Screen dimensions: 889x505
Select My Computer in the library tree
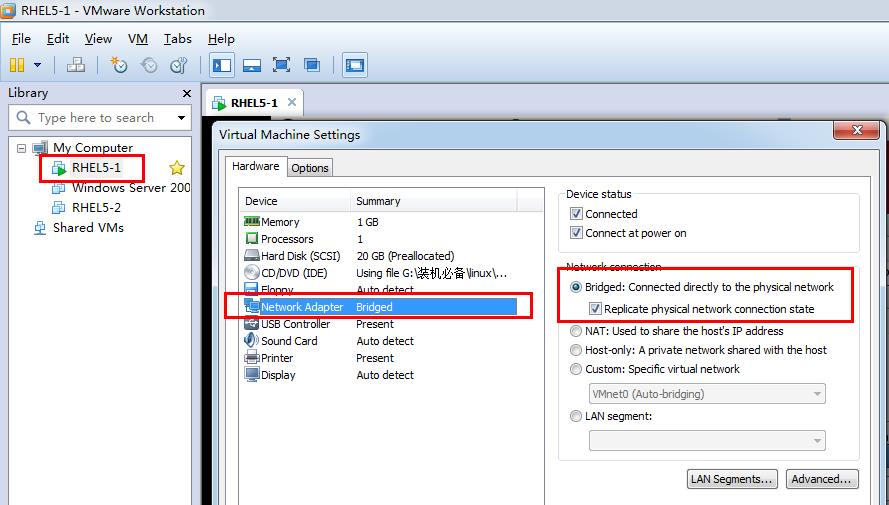(92, 148)
